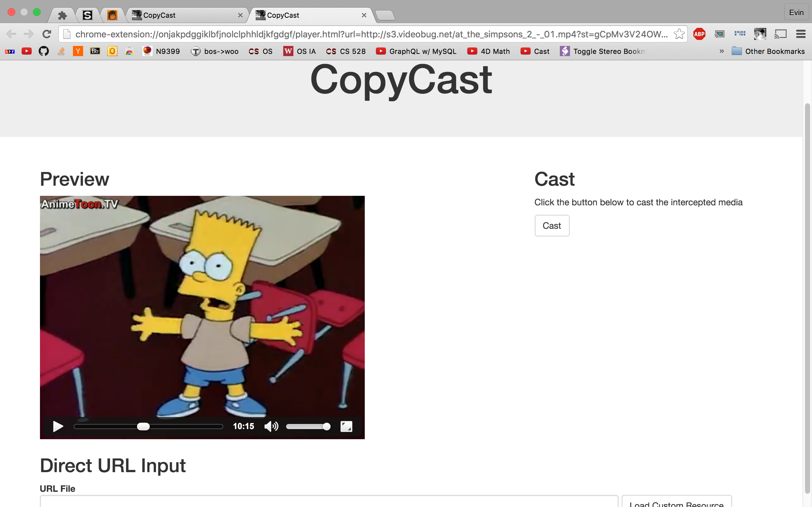The height and width of the screenshot is (507, 812).
Task: Open the GitHub bookmark icon
Action: pos(44,51)
